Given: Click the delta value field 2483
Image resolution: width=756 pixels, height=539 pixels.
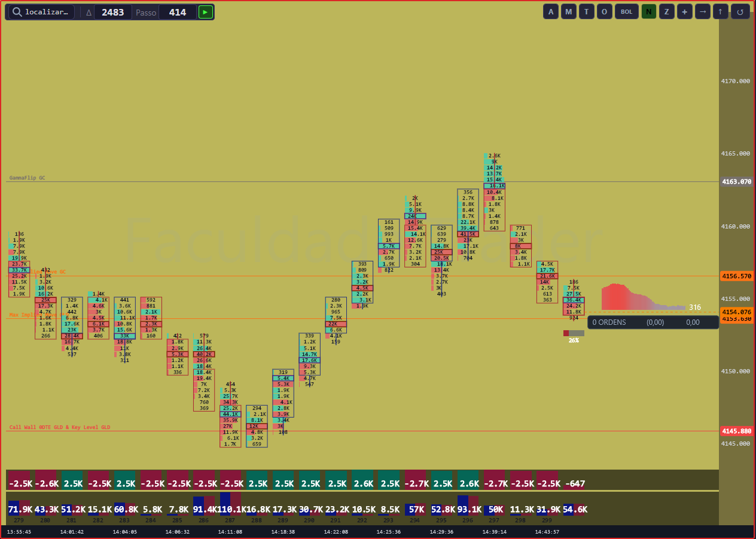Looking at the screenshot, I should pyautogui.click(x=113, y=12).
